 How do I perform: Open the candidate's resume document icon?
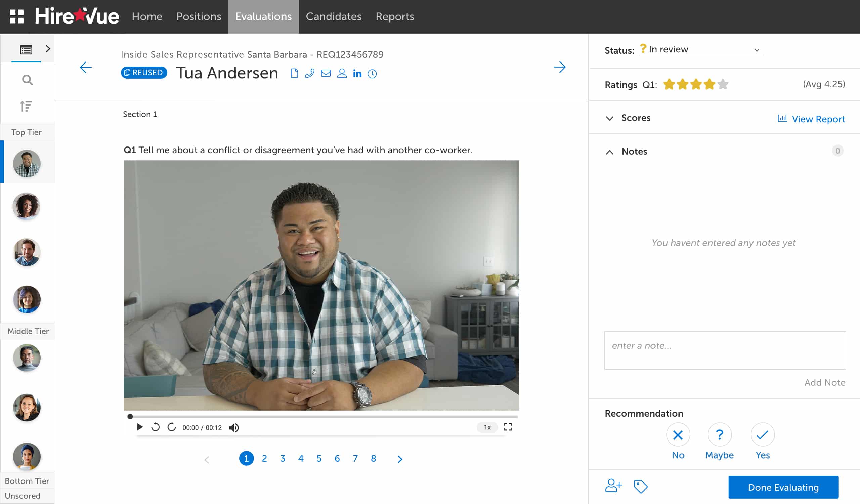[294, 73]
